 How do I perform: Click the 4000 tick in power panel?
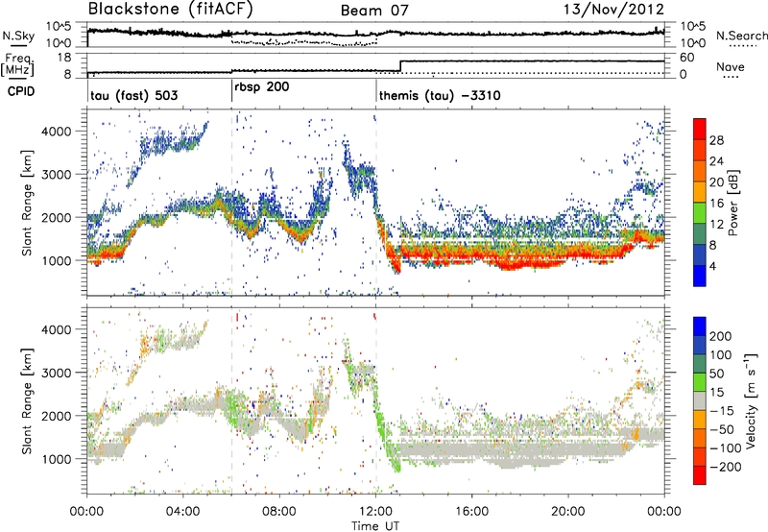pyautogui.click(x=56, y=132)
